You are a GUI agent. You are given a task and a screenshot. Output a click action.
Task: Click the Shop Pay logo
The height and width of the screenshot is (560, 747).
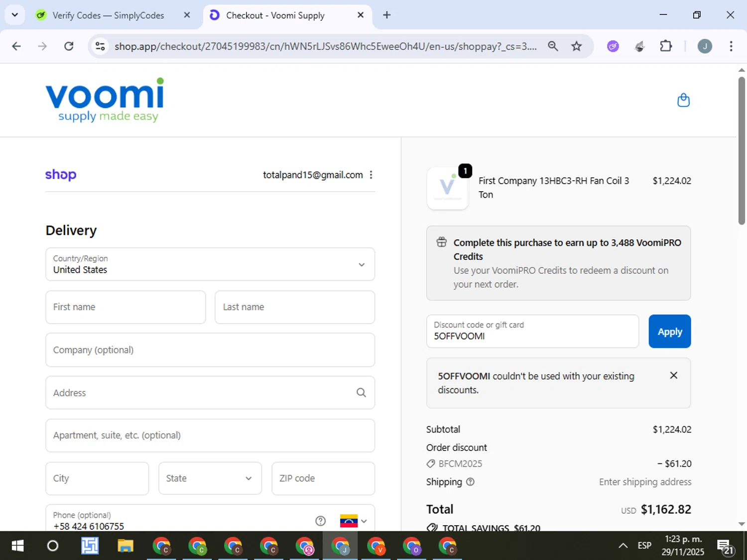click(61, 175)
